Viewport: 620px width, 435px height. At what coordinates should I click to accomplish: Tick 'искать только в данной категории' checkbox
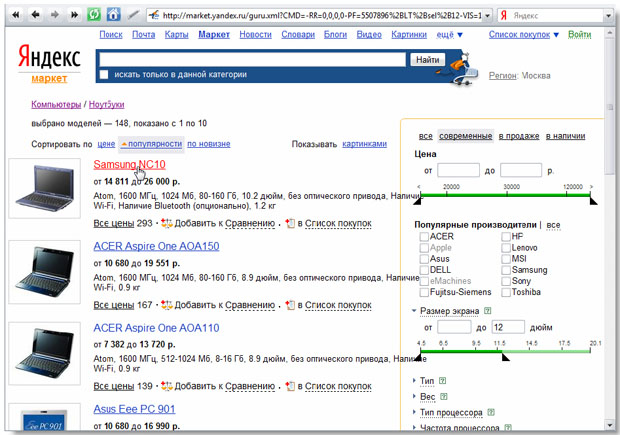click(104, 74)
